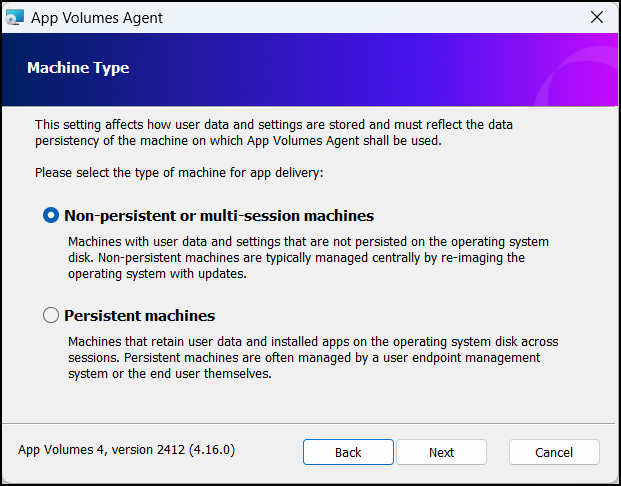621x486 pixels.
Task: Click the 'Machine Type' header text
Action: pyautogui.click(x=78, y=68)
